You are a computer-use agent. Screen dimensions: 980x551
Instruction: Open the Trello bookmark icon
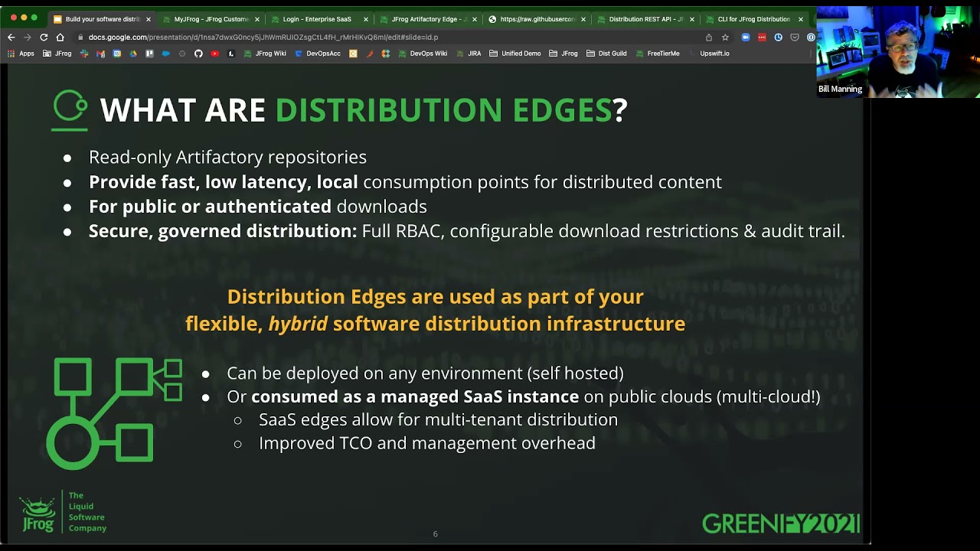coord(149,54)
